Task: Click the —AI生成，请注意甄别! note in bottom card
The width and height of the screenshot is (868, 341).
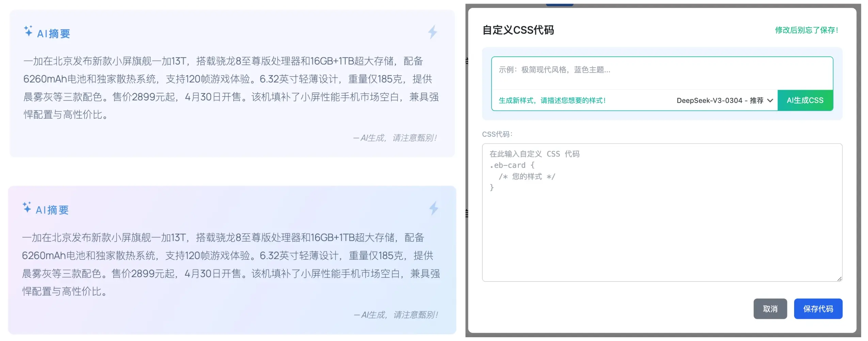Action: click(396, 314)
